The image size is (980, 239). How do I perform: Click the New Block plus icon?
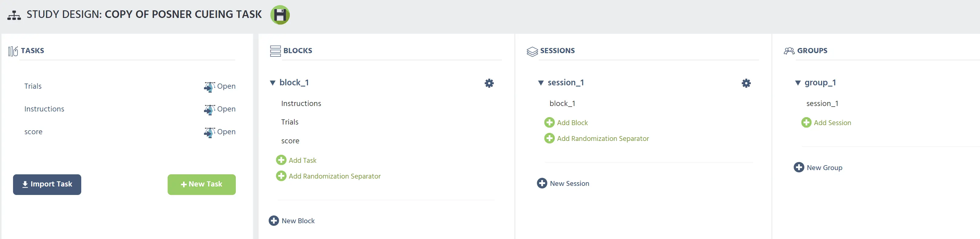click(x=273, y=221)
